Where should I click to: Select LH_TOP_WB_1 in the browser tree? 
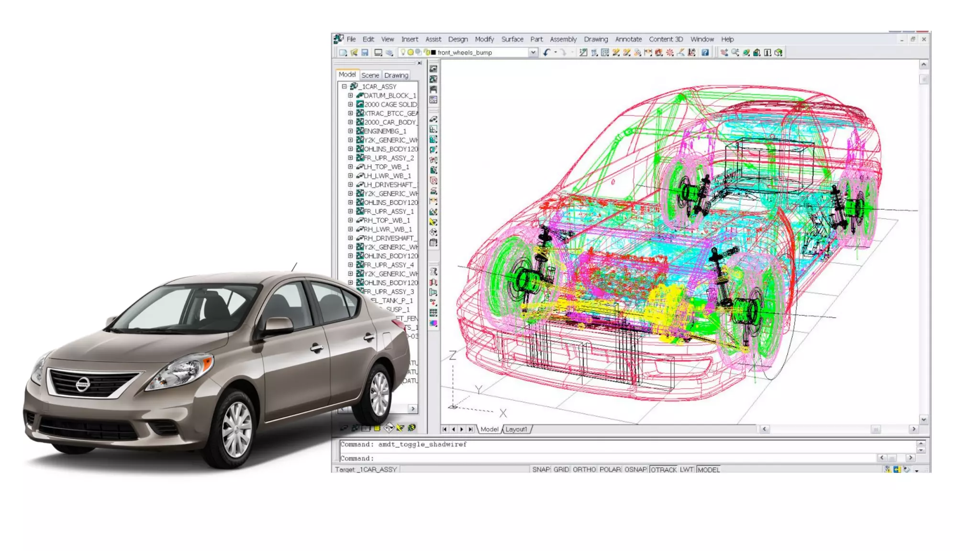[x=386, y=167]
